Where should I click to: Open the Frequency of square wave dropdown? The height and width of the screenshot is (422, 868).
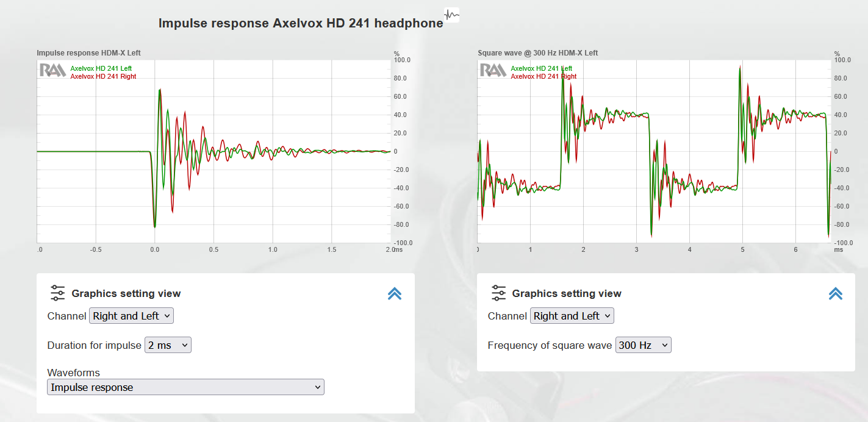tap(643, 345)
